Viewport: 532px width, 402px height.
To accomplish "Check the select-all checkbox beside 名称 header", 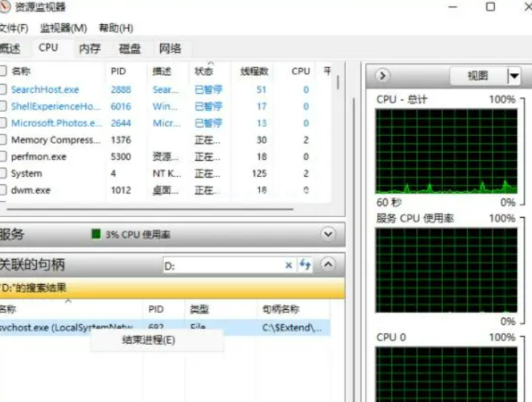I will (x=3, y=71).
